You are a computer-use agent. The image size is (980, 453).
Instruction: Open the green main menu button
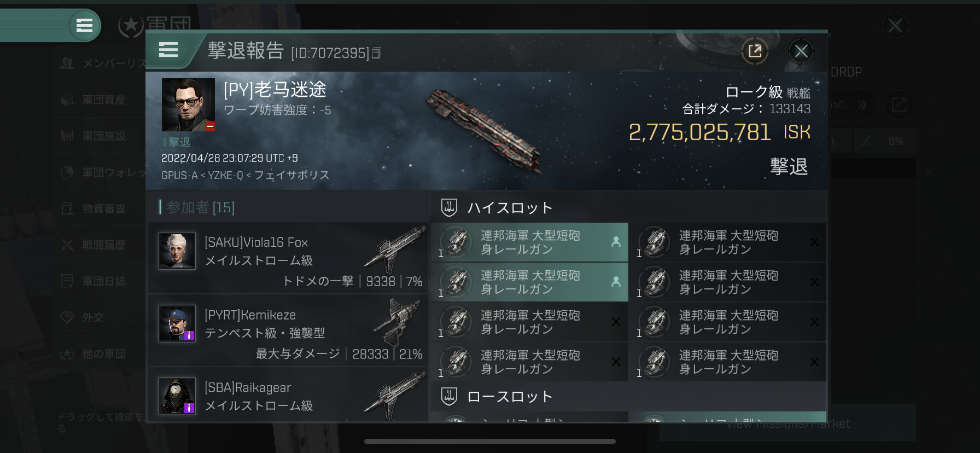[x=84, y=25]
